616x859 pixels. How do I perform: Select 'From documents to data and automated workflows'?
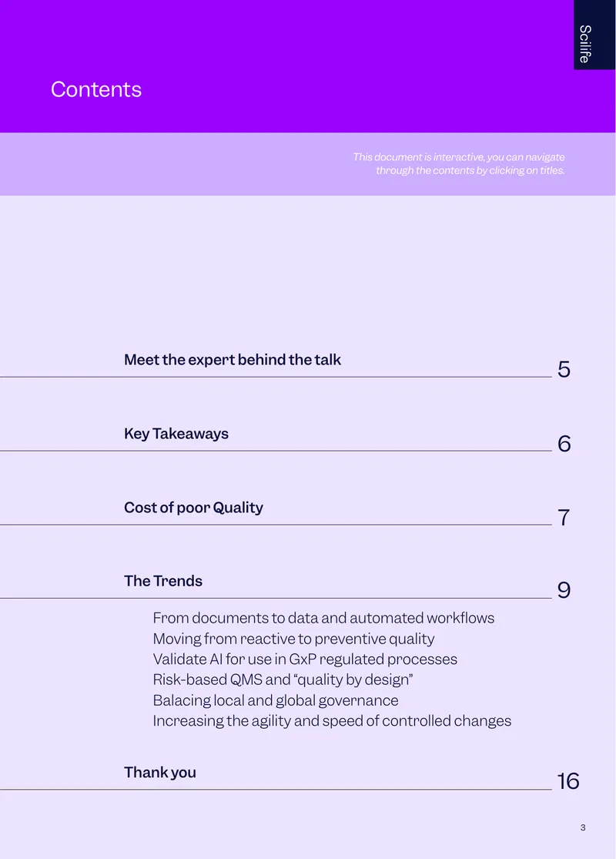323,618
